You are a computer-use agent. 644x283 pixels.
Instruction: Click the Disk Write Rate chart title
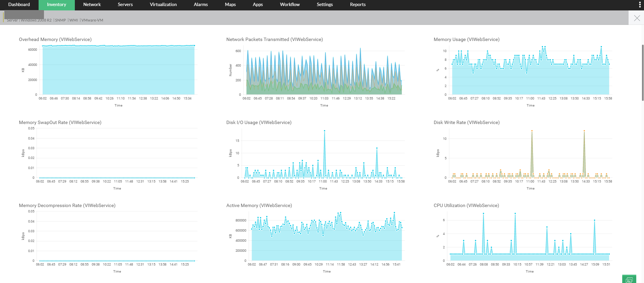466,122
